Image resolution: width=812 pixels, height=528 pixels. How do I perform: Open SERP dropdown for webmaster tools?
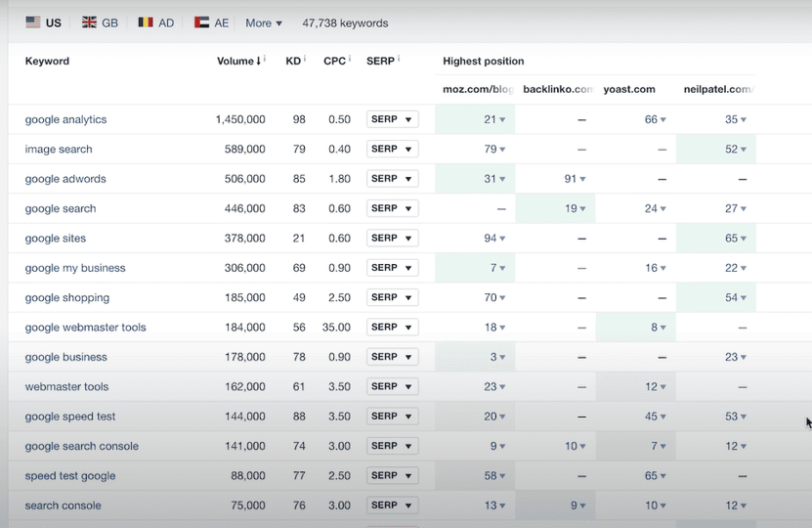point(392,386)
